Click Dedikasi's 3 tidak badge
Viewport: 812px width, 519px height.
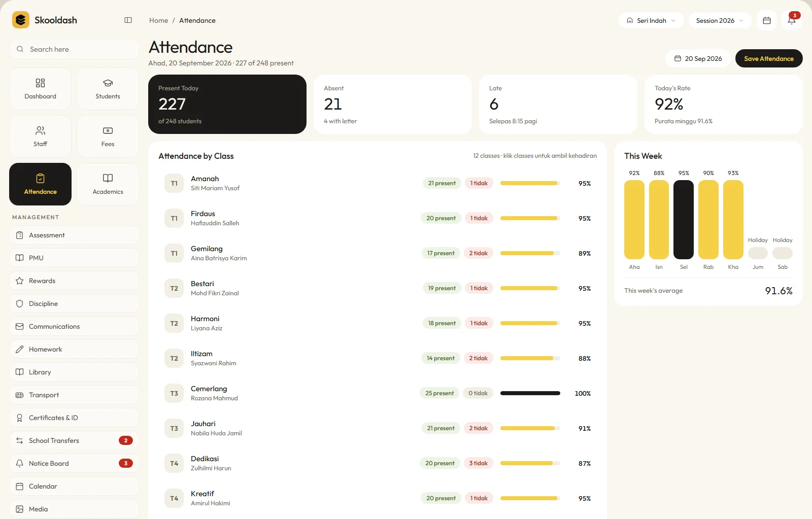(x=478, y=463)
